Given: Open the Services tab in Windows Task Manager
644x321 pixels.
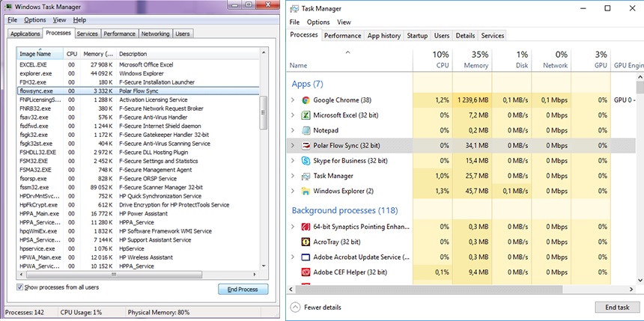Looking at the screenshot, I should [87, 34].
